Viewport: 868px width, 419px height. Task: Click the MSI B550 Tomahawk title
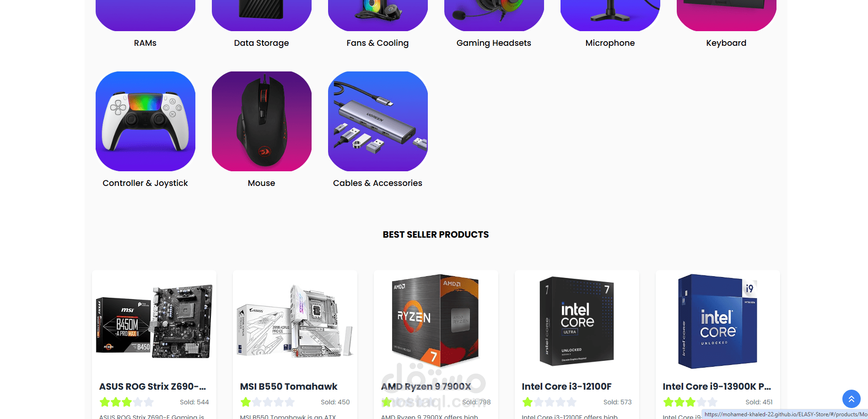click(x=289, y=386)
